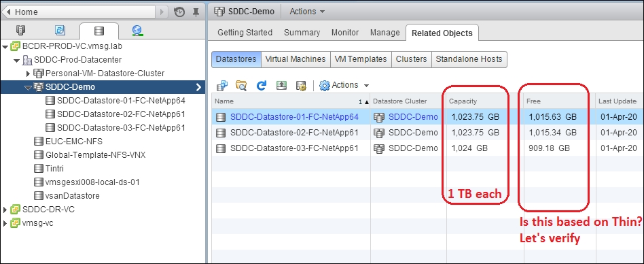This screenshot has width=644, height=264.
Task: Switch to the Manage tab
Action: click(385, 33)
